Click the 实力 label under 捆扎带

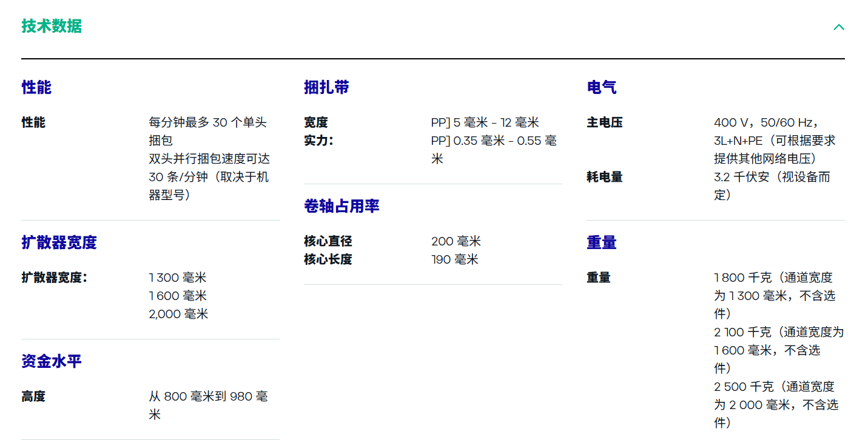click(318, 141)
